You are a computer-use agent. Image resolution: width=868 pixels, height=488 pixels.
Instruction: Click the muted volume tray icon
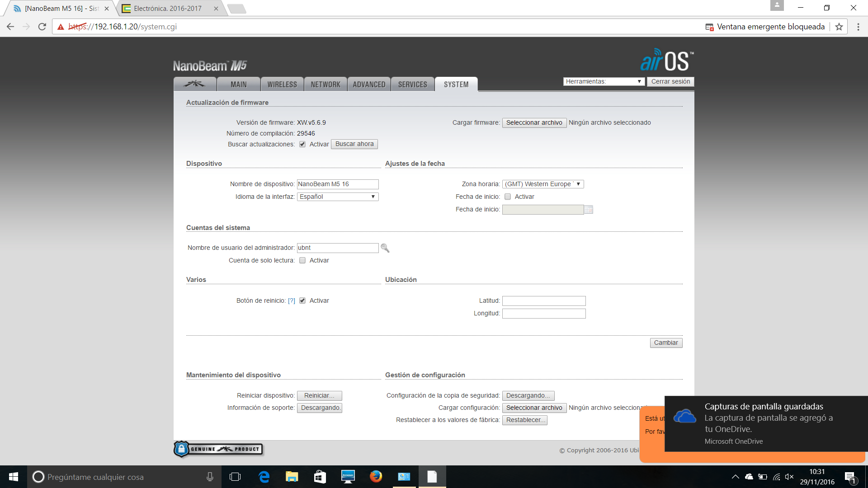click(x=789, y=477)
